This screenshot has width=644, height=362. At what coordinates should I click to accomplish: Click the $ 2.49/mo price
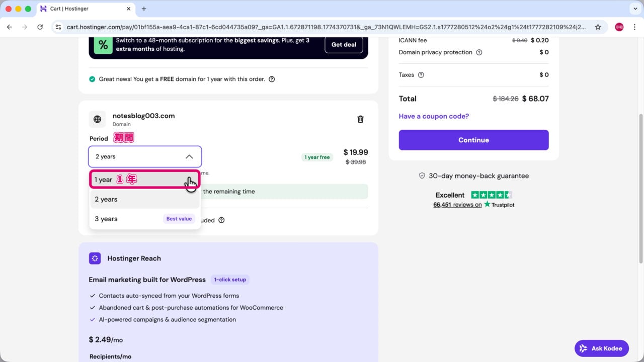106,340
